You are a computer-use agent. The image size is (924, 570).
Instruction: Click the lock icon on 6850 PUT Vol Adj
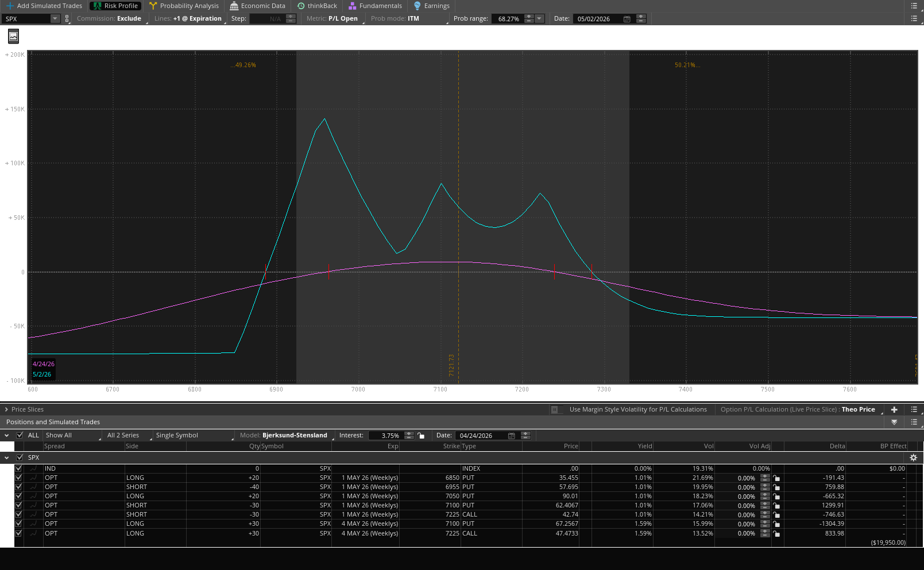tap(776, 478)
